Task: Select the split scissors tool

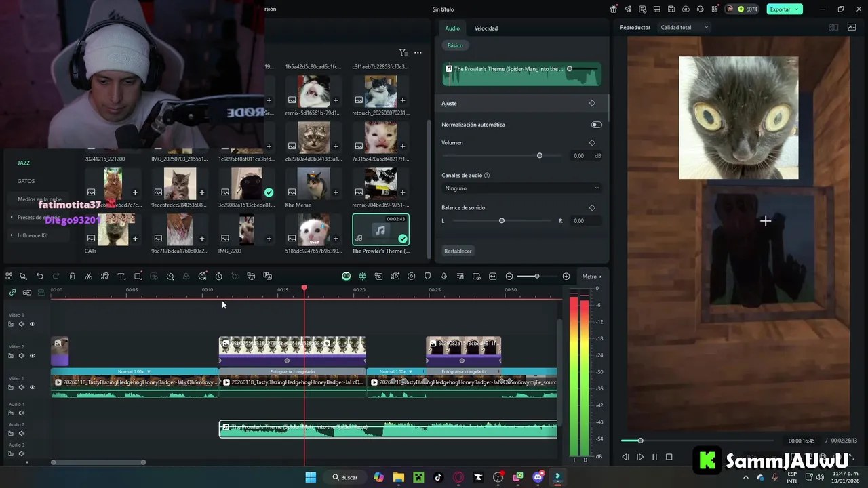Action: (88, 277)
